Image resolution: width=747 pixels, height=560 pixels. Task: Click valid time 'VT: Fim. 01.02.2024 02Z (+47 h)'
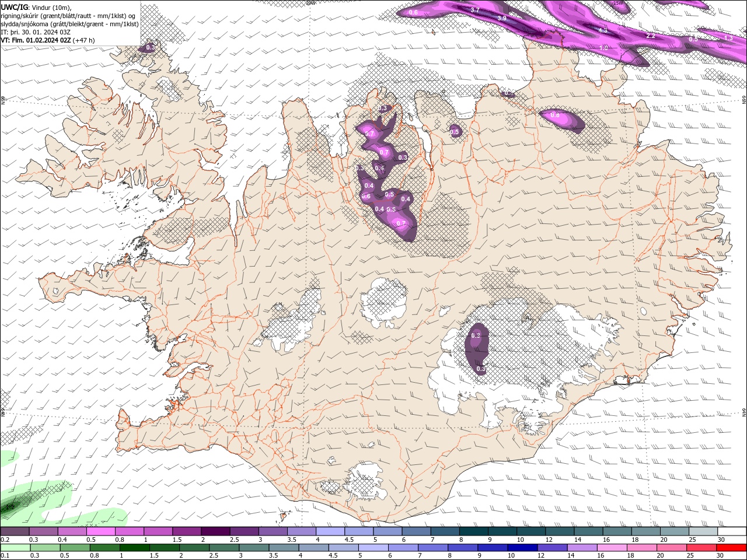pos(48,40)
